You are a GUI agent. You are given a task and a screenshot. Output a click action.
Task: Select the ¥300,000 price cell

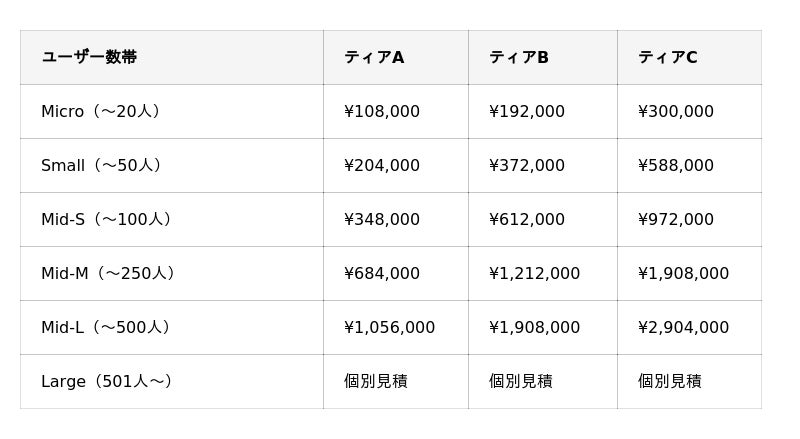pos(676,111)
